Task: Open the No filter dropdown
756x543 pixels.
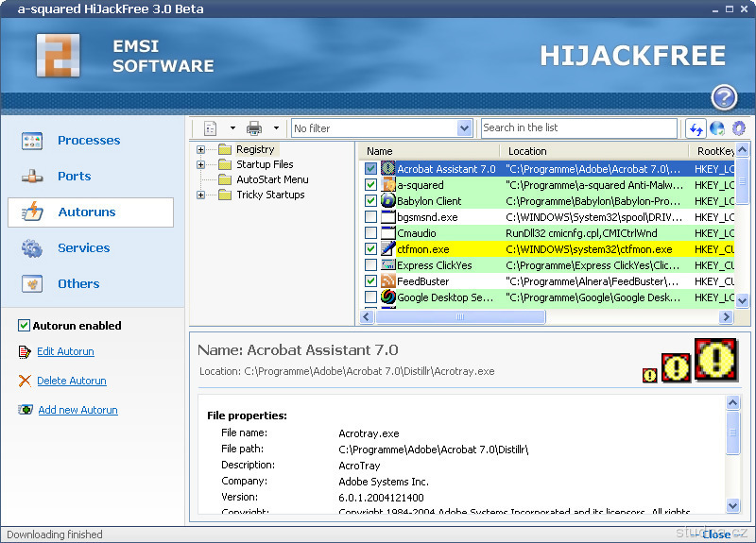Action: (x=464, y=128)
